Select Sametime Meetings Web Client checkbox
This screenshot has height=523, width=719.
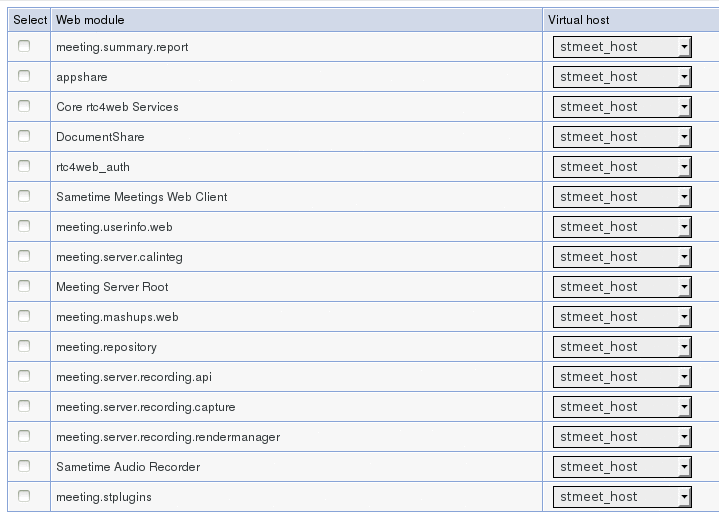24,196
